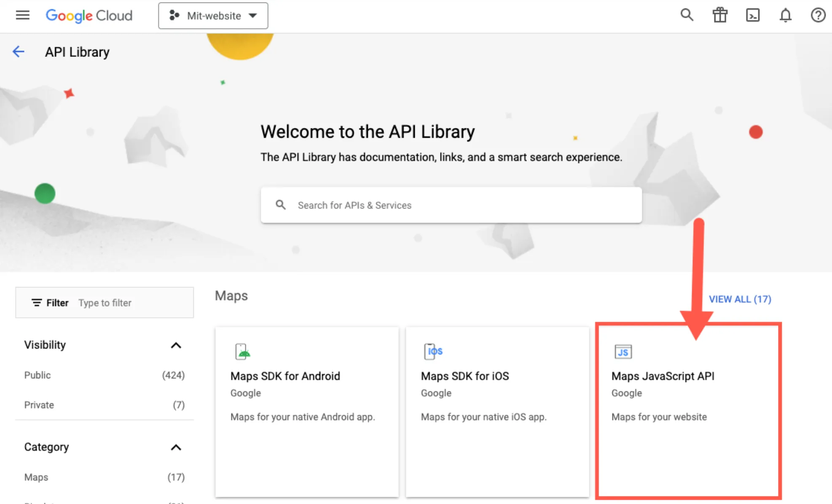
Task: Click the Google Cloud logo
Action: [89, 16]
